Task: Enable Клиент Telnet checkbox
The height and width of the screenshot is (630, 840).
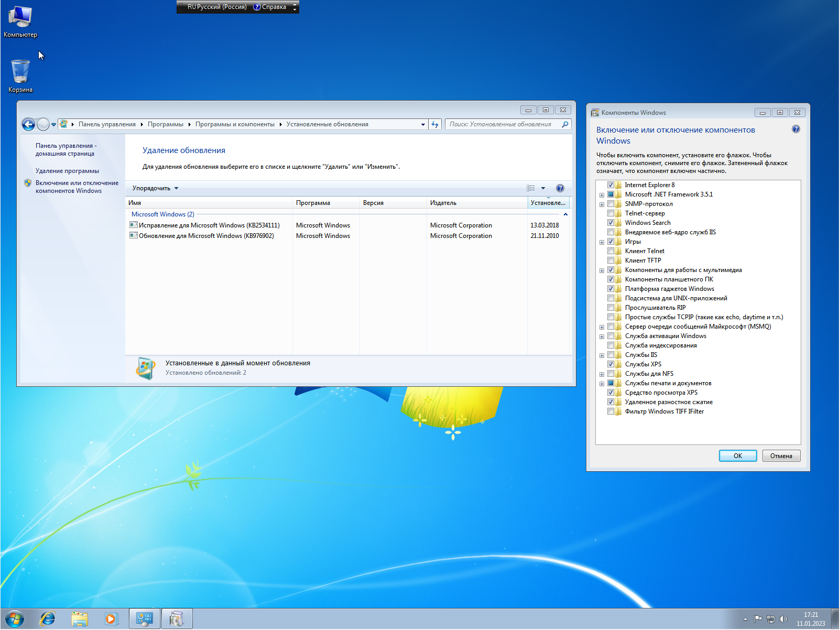Action: 610,251
